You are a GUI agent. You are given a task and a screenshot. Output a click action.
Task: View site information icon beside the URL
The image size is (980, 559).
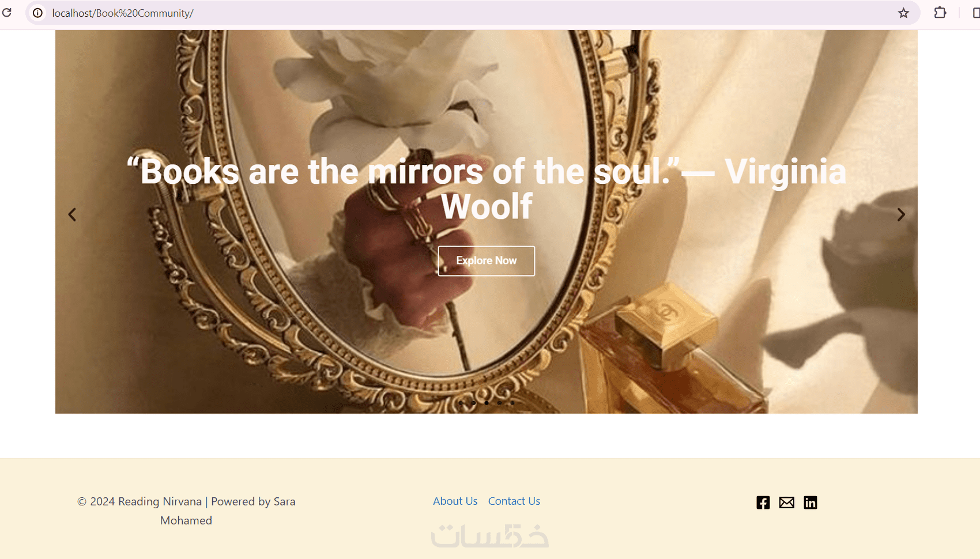click(37, 13)
